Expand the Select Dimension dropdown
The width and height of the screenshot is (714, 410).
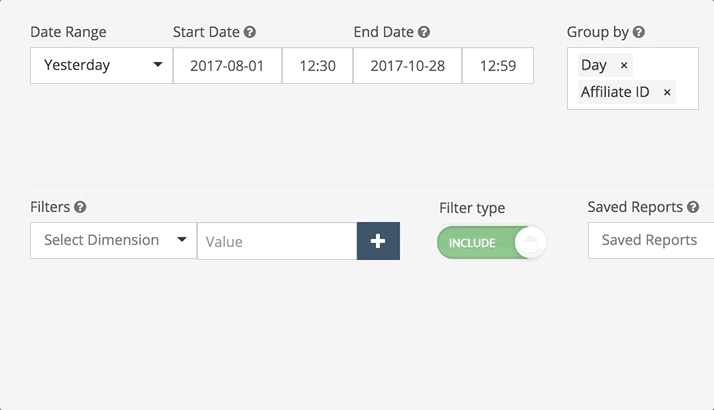click(x=113, y=240)
